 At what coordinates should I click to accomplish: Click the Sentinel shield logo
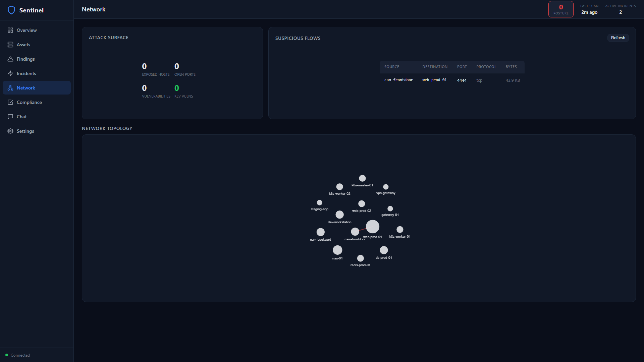11,10
